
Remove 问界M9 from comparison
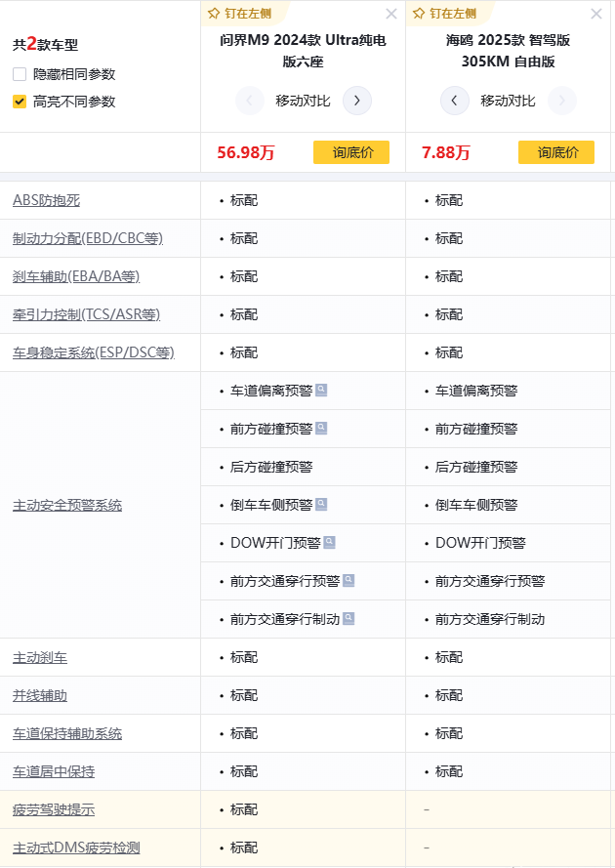(x=391, y=14)
